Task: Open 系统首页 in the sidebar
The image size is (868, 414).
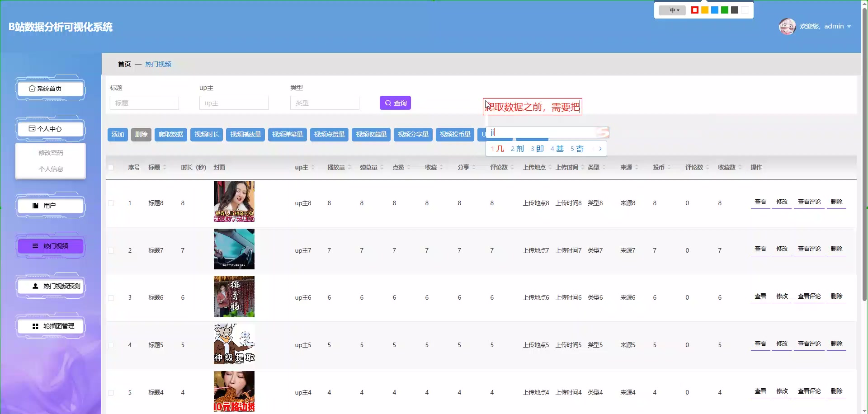Action: [51, 89]
